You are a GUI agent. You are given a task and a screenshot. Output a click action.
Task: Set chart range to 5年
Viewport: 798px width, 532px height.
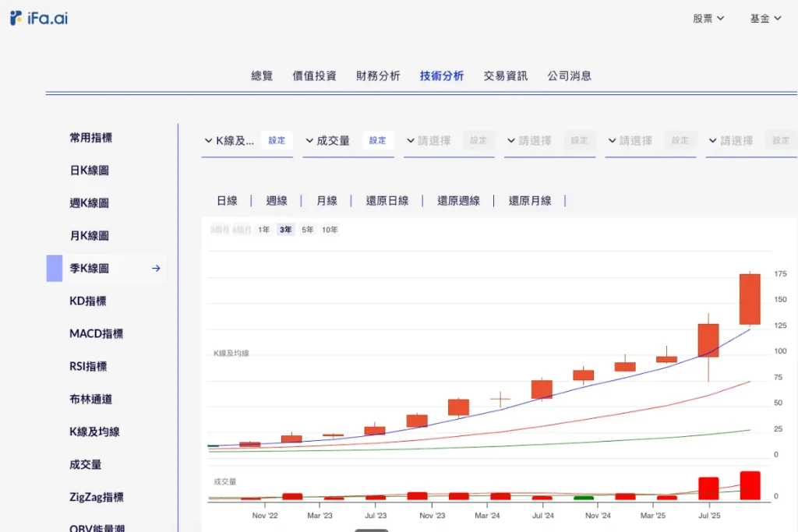point(307,230)
